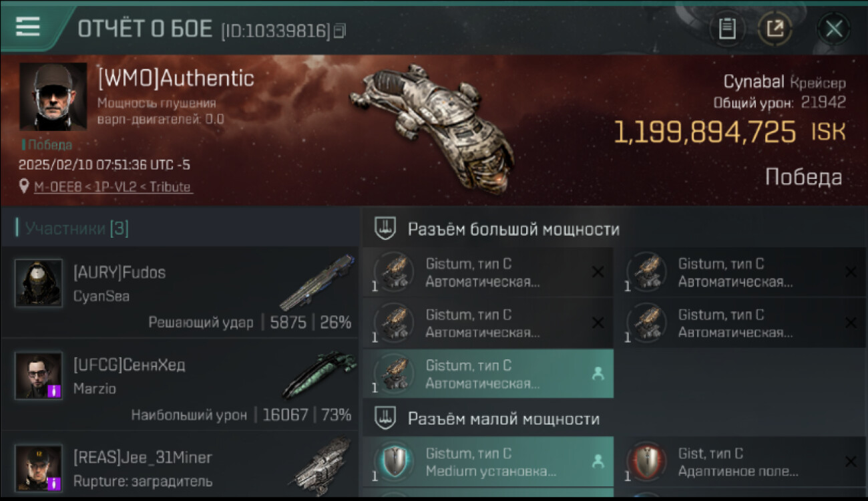The height and width of the screenshot is (501, 868).
Task: Select the Gistum Medium установка module
Action: tap(488, 462)
